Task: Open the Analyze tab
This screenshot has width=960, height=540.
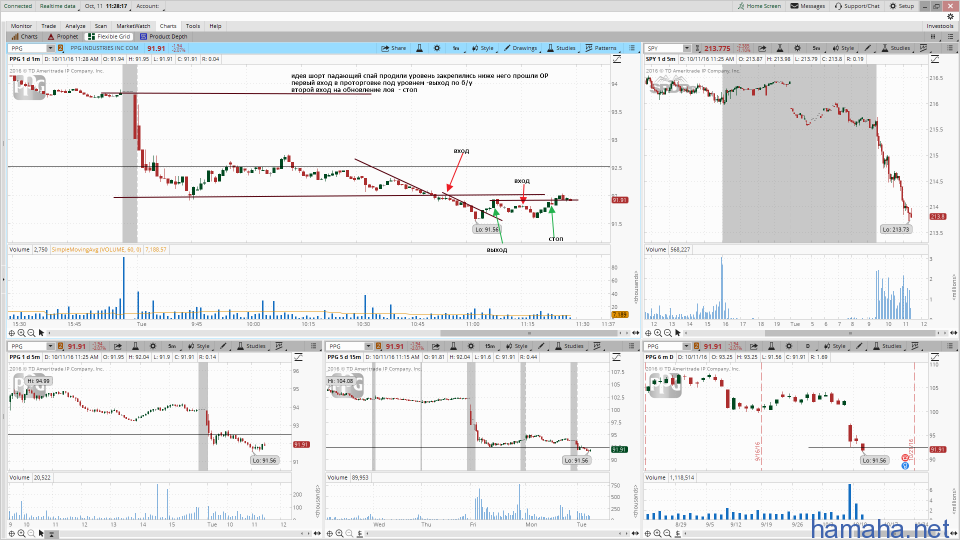Action: 75,26
